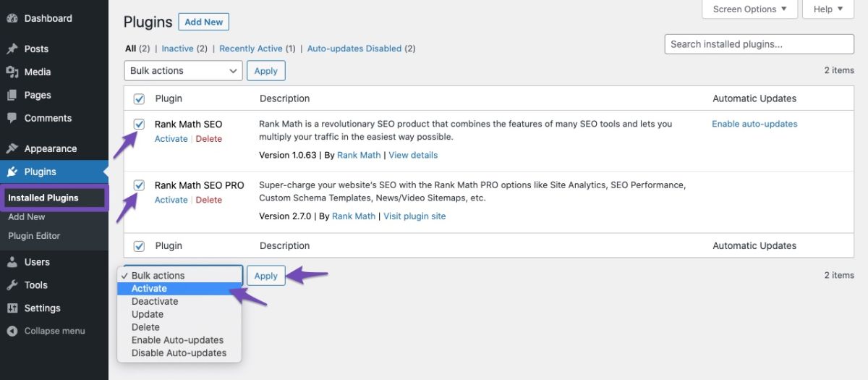The image size is (868, 380).
Task: Click the Plugin column header at the top
Action: (x=169, y=98)
